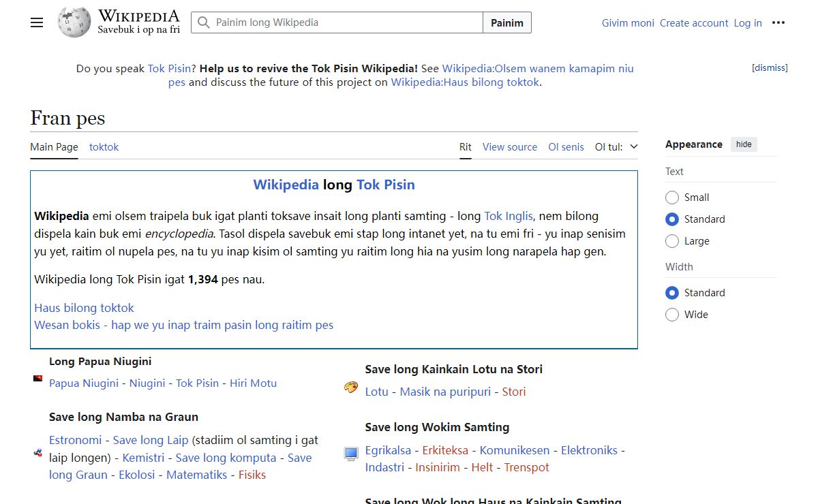The image size is (818, 504).
Task: Open the red Trenspot link
Action: tap(526, 467)
